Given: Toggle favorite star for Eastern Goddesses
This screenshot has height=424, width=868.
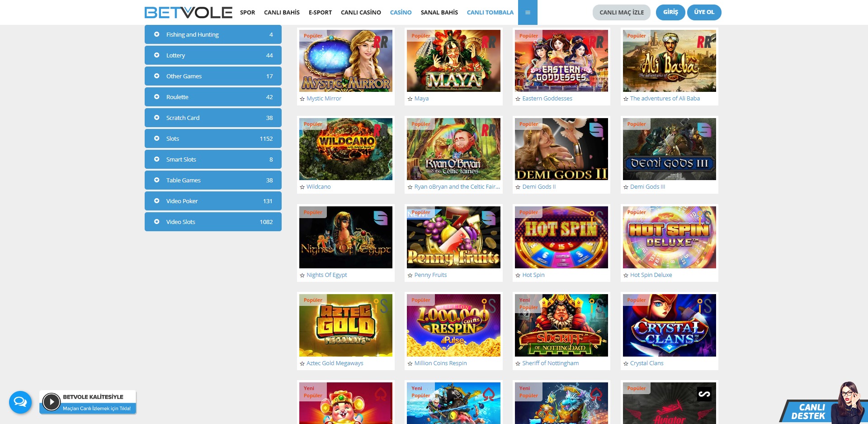Looking at the screenshot, I should [x=518, y=99].
